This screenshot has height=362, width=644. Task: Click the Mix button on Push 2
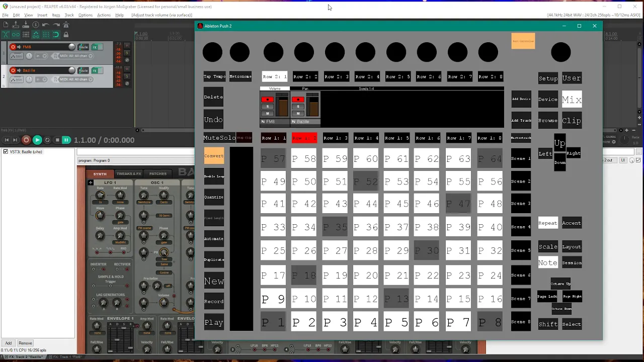click(x=572, y=100)
